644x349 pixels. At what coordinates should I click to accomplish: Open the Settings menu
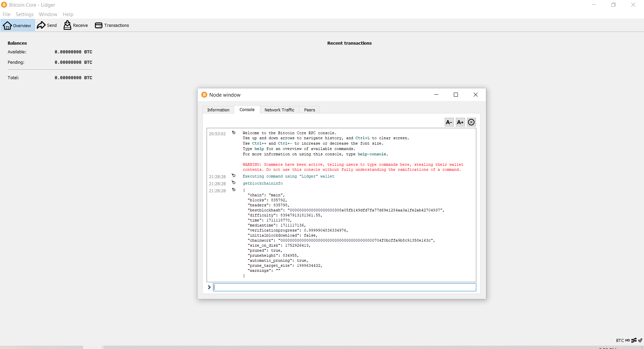tap(24, 14)
